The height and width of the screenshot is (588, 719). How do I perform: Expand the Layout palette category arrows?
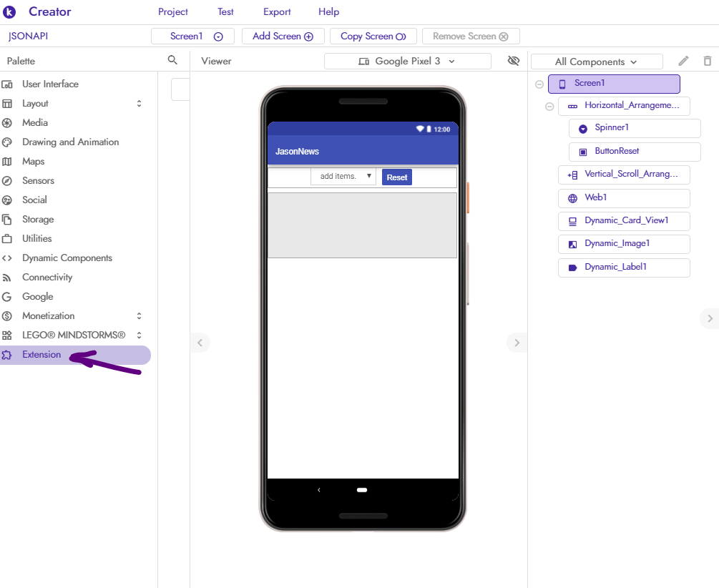pos(139,104)
